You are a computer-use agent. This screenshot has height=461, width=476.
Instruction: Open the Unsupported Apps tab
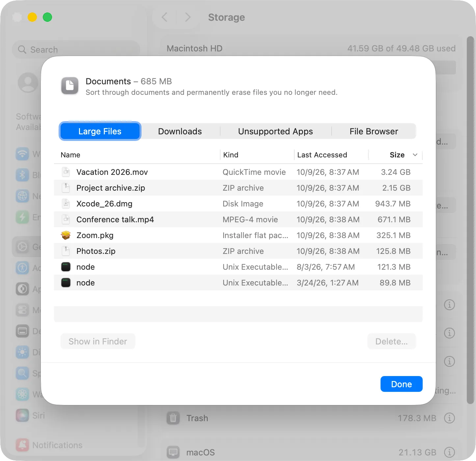tap(276, 131)
